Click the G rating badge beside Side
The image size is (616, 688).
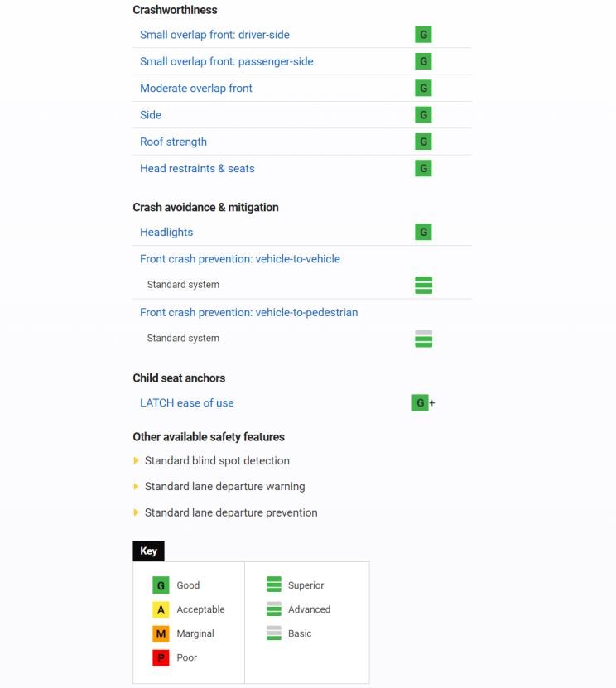[423, 115]
